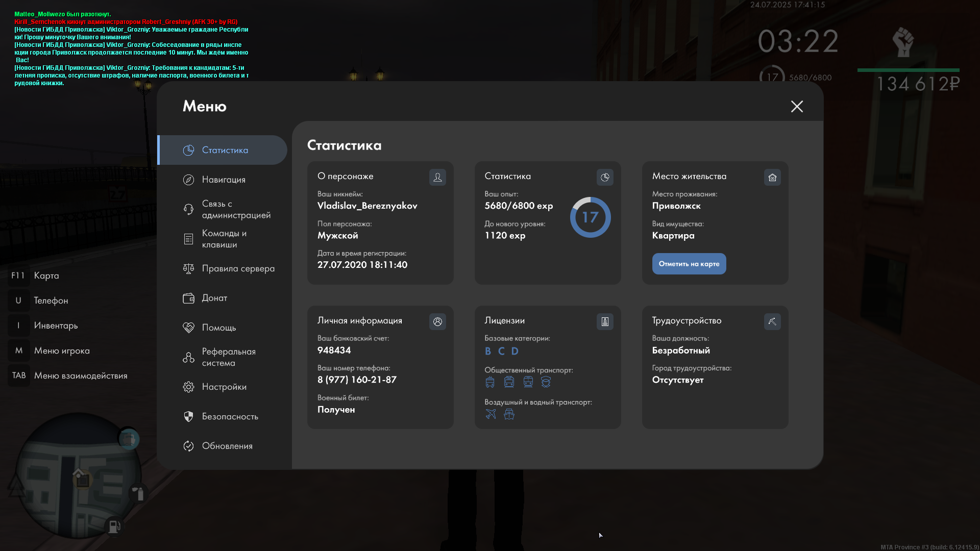Open Правила сервера section
The image size is (980, 551).
[238, 268]
